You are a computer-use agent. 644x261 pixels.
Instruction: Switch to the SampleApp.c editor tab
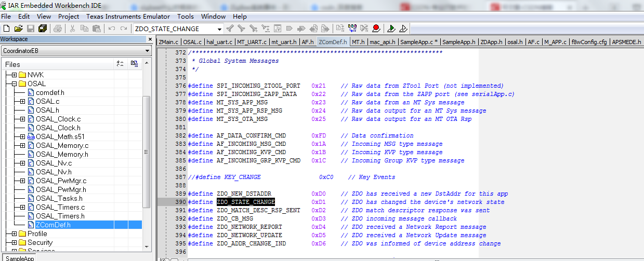coord(419,42)
